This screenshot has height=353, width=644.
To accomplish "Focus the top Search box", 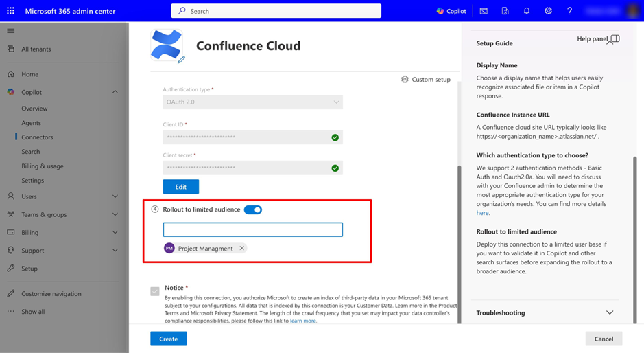I will [x=276, y=11].
